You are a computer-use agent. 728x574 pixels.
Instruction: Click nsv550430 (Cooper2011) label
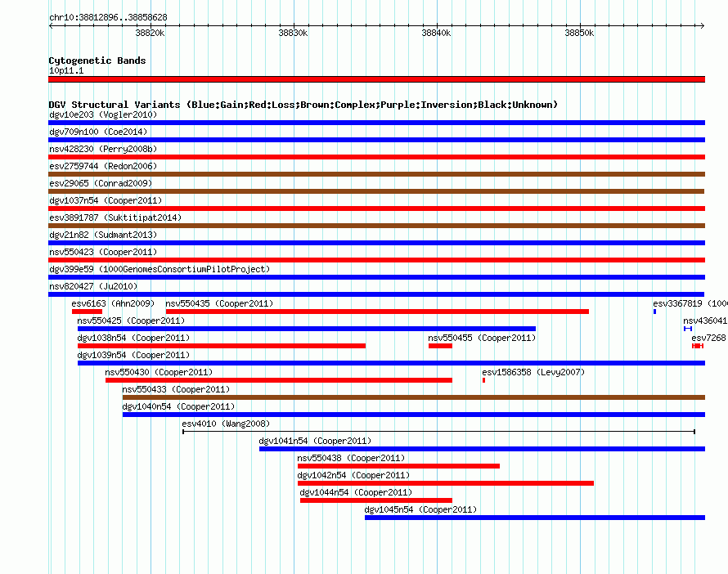coord(159,372)
